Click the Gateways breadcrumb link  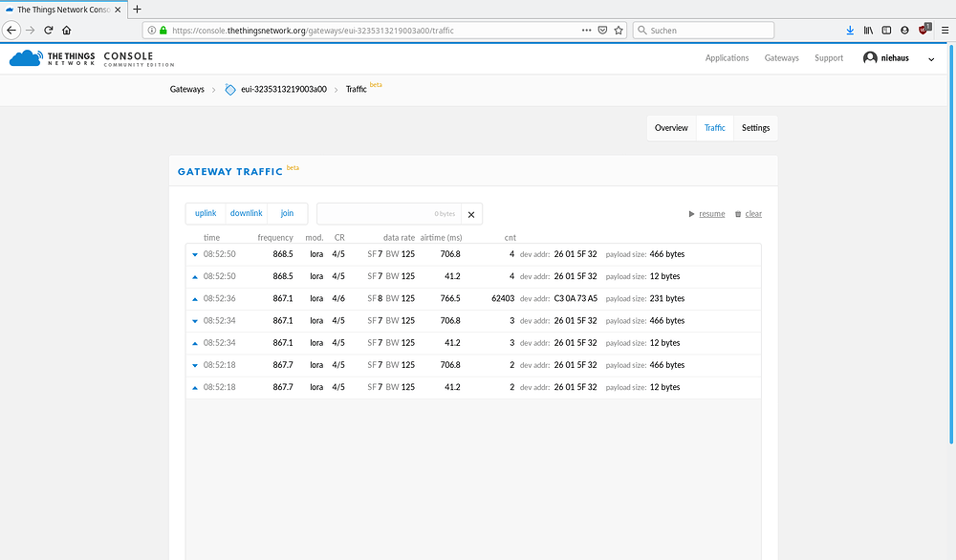[x=187, y=90]
